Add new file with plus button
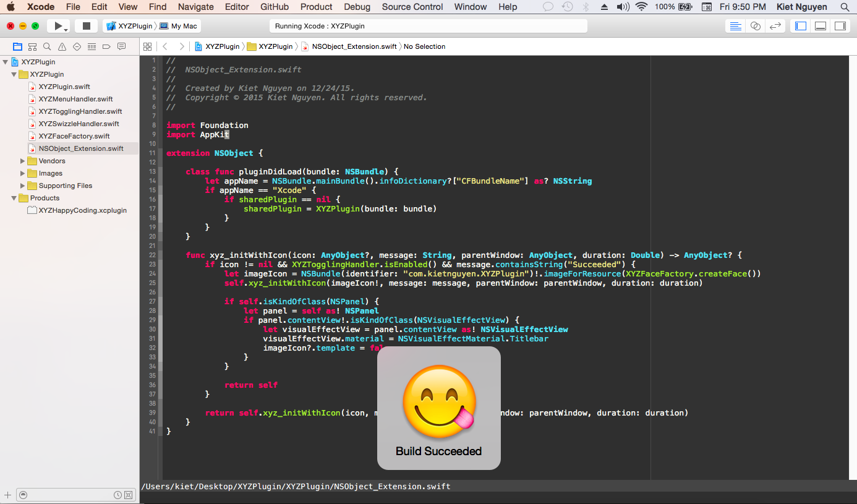This screenshot has width=857, height=504. (x=7, y=495)
